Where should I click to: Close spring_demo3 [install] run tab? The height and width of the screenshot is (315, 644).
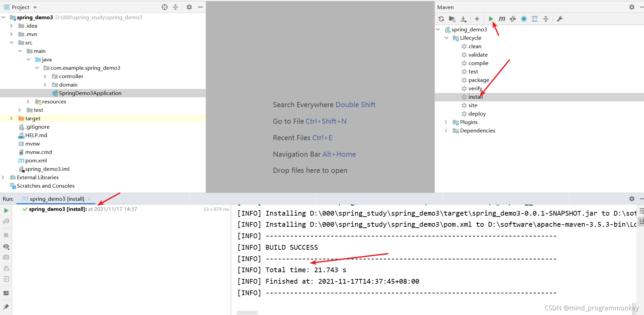pos(89,199)
